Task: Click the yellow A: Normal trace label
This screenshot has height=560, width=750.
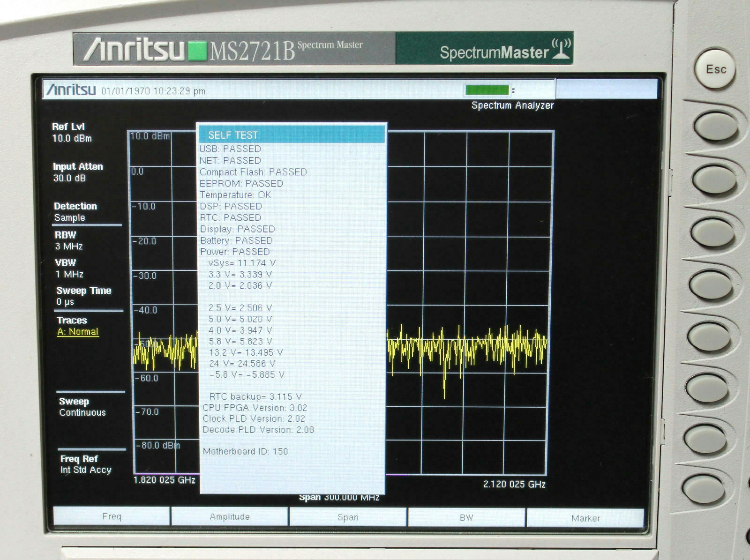Action: pyautogui.click(x=78, y=332)
